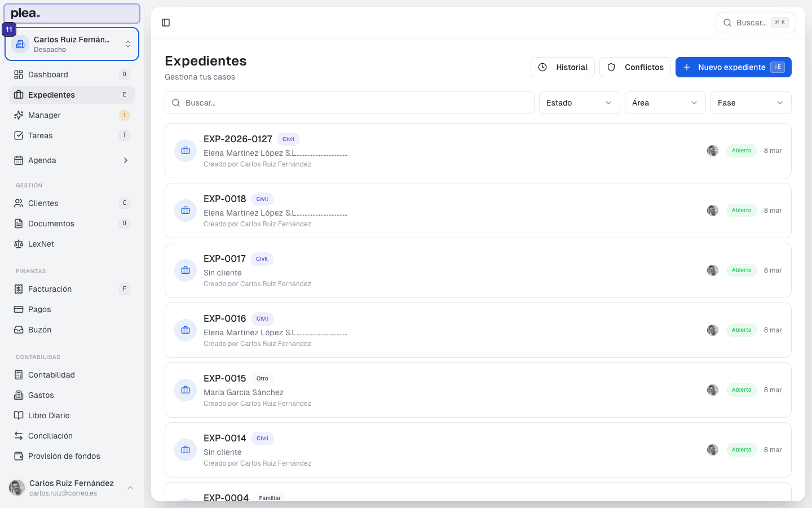Click assignee avatar on EXP-0018 row
Screen dimensions: 812x508
click(713, 211)
